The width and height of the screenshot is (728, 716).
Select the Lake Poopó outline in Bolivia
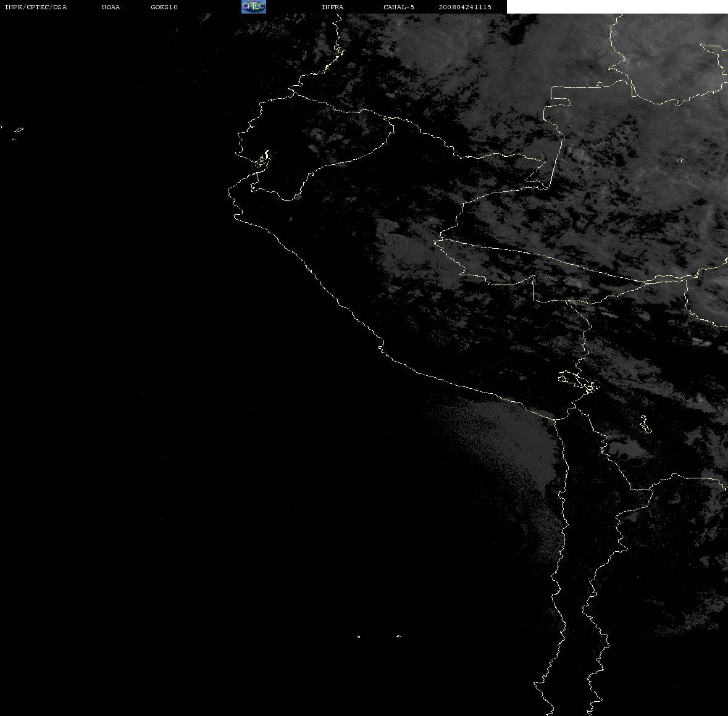644,424
